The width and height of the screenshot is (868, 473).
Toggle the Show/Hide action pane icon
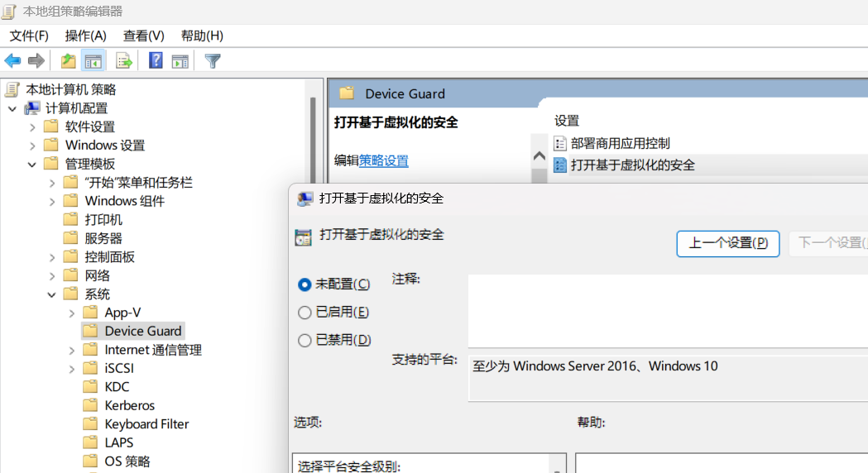click(180, 60)
